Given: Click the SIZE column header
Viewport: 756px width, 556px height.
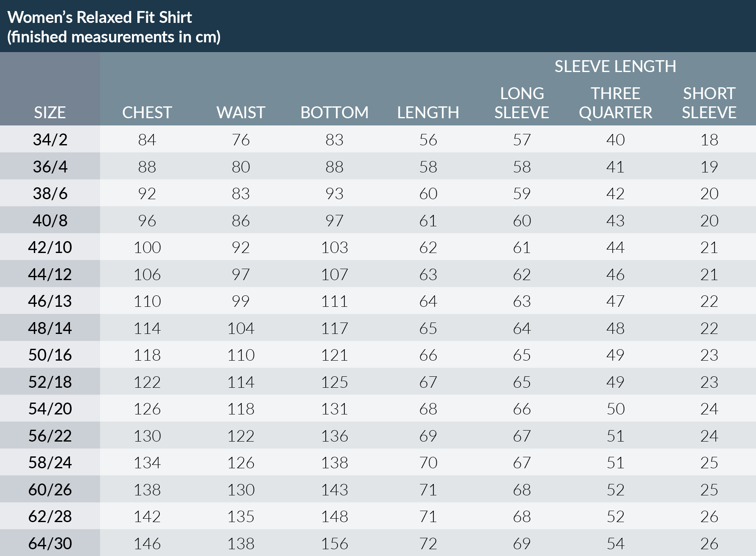Looking at the screenshot, I should click(x=50, y=112).
